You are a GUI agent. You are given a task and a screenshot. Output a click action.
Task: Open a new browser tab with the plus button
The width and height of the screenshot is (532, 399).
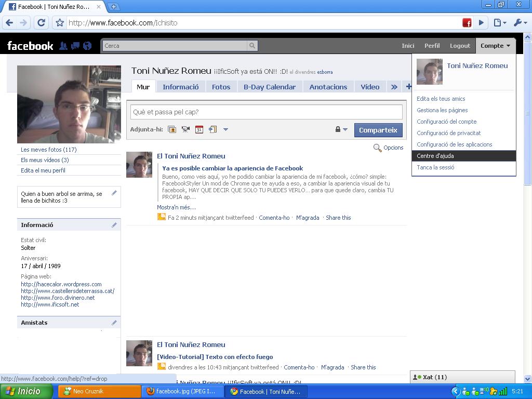(x=114, y=6)
